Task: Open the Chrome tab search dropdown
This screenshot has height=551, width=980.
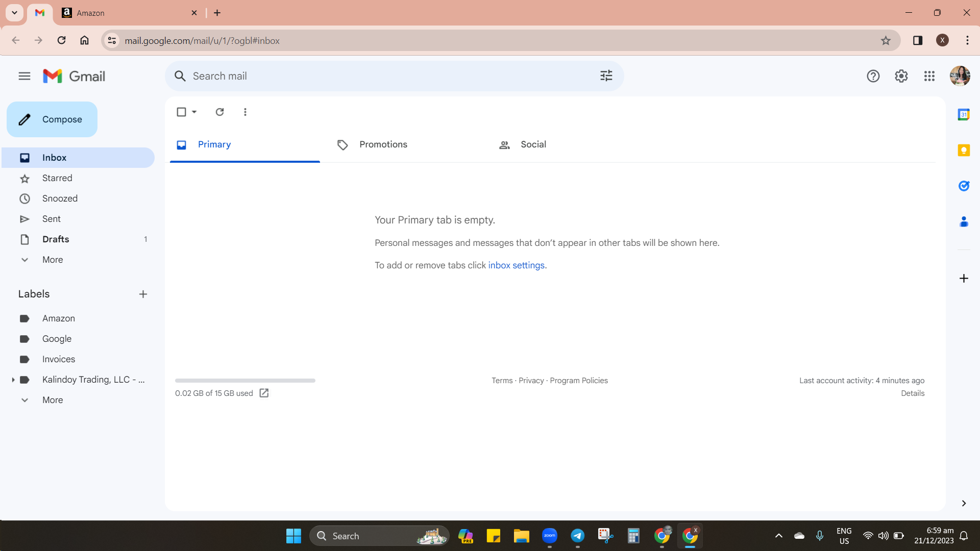Action: coord(14,13)
